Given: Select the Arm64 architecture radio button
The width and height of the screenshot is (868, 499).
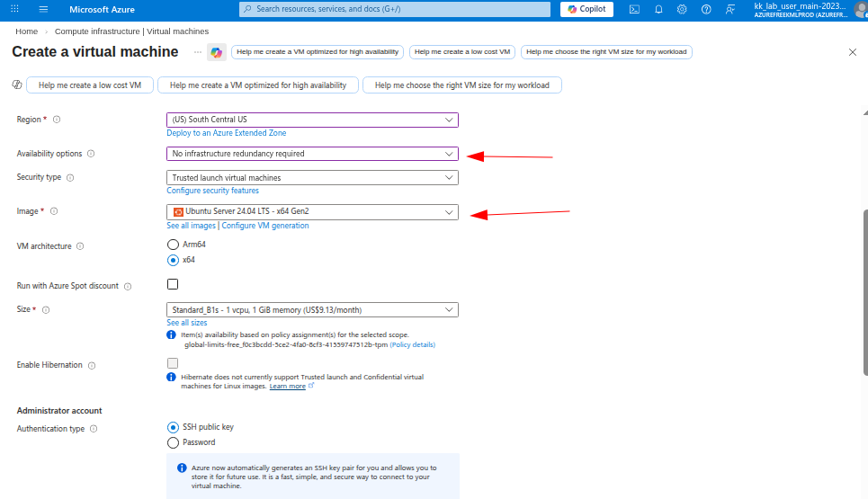Looking at the screenshot, I should point(174,244).
